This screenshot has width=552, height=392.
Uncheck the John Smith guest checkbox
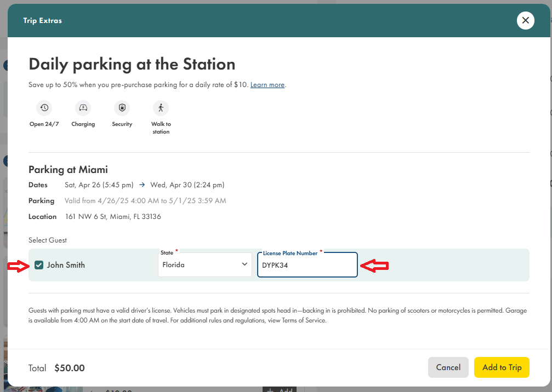(x=39, y=265)
